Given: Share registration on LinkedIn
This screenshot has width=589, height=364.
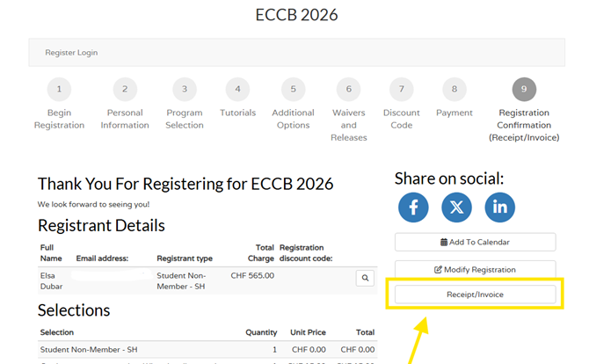Looking at the screenshot, I should click(500, 207).
